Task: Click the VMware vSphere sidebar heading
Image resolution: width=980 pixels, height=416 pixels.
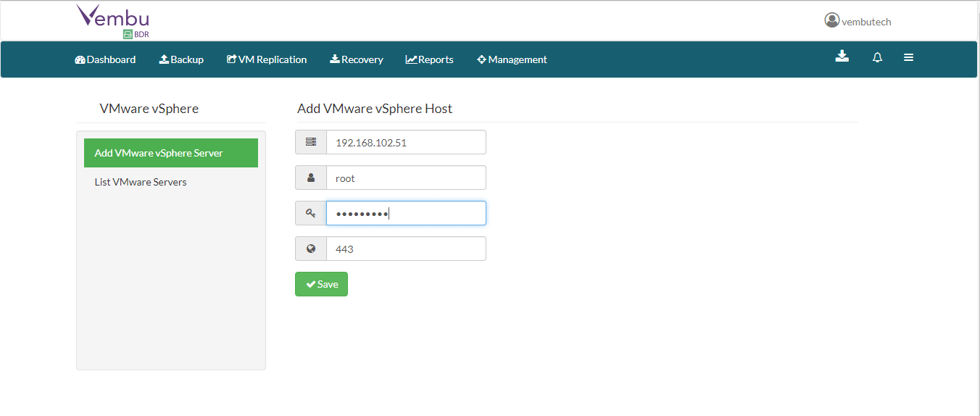Action: (149, 109)
